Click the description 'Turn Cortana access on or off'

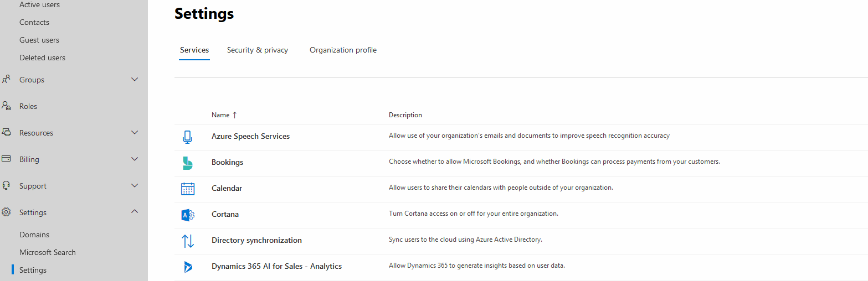tap(474, 214)
